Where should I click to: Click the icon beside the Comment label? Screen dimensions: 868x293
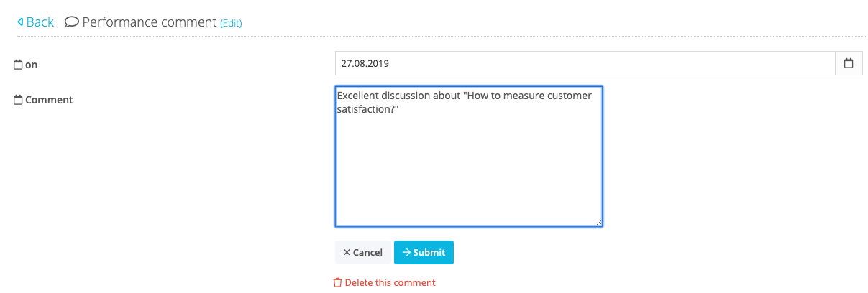click(18, 100)
